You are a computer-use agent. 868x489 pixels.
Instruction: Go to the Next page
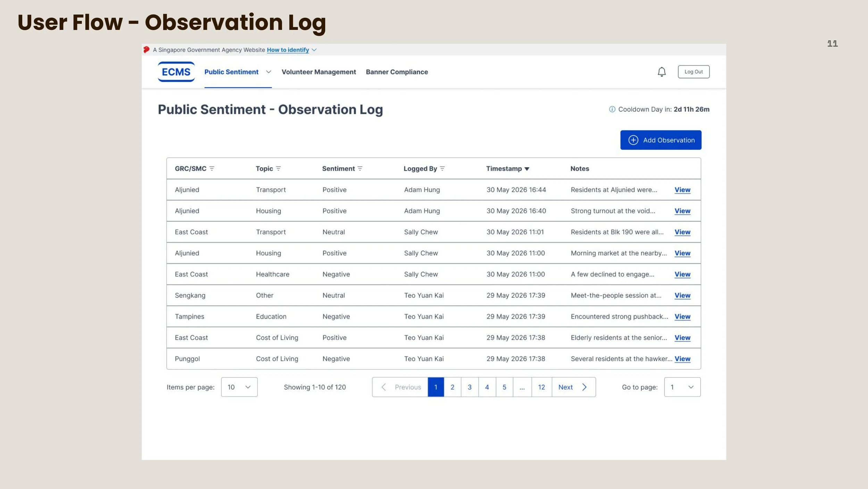[574, 387]
